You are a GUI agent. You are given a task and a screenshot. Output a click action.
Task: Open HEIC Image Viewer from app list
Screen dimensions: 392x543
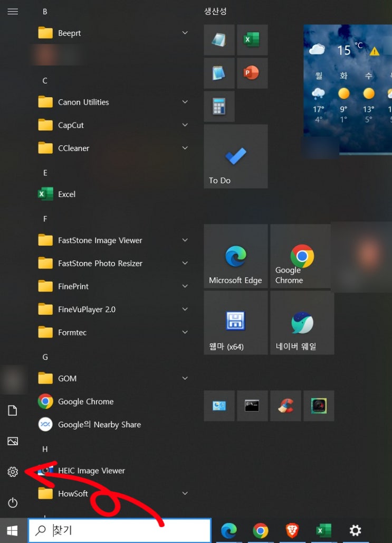click(91, 471)
